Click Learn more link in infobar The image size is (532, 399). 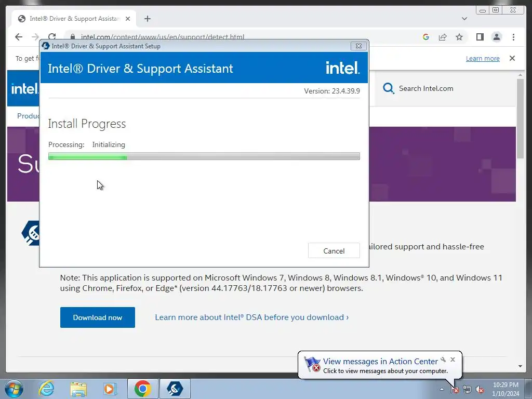[x=483, y=58]
